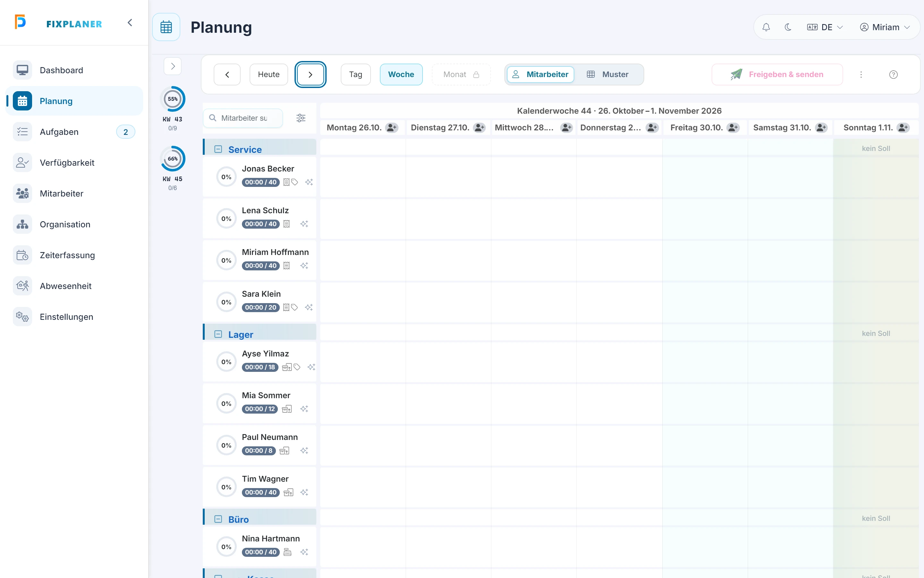Add employee on Freitag 30.10.
Image resolution: width=924 pixels, height=578 pixels.
point(733,128)
